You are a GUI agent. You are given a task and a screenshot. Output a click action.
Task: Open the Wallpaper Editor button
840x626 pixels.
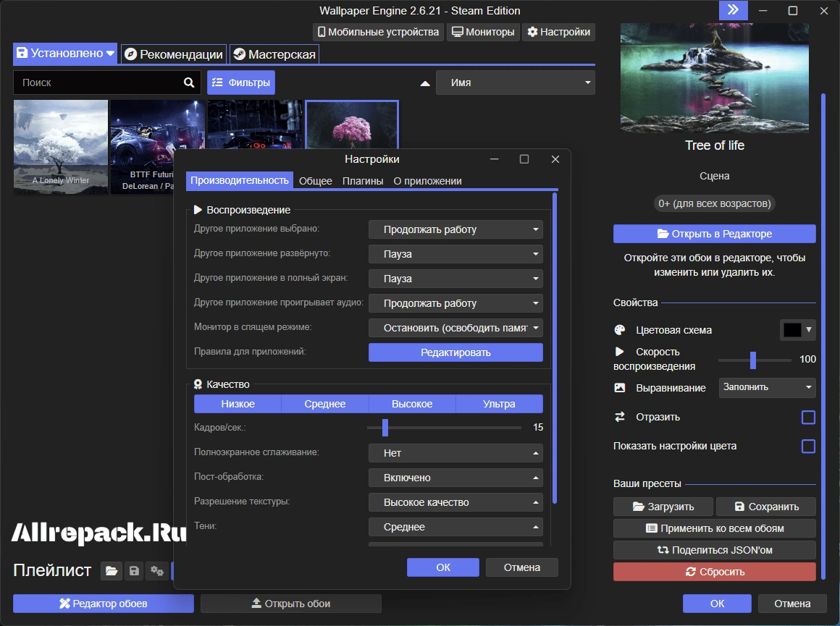104,604
